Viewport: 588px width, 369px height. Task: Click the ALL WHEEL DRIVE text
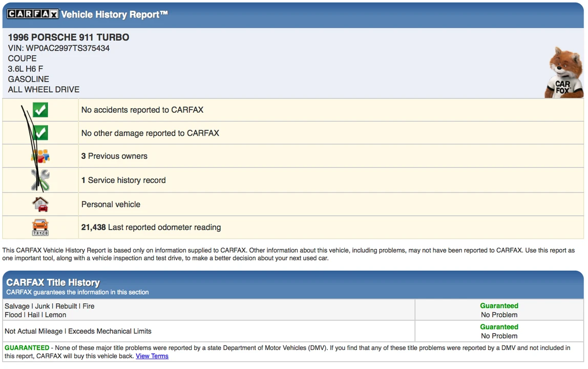point(44,89)
